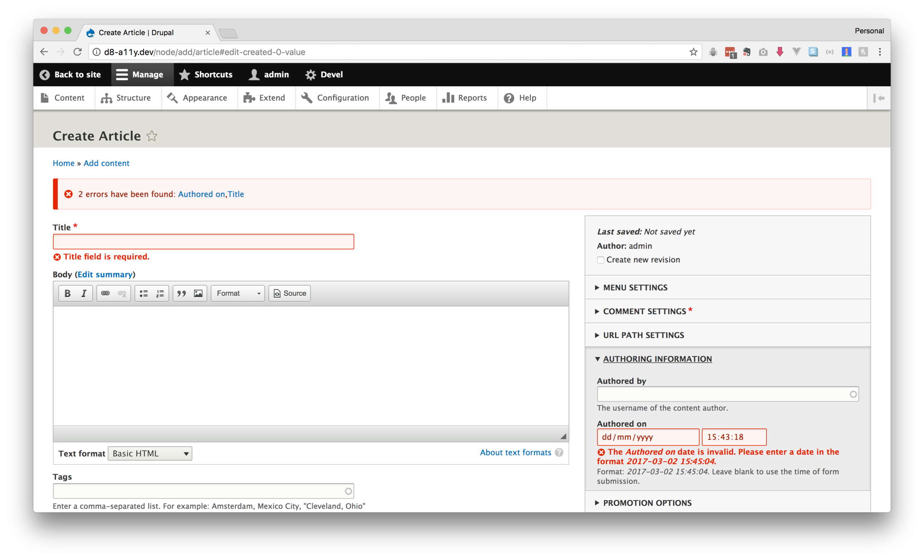Insert a numbered list
This screenshot has height=560, width=924.
click(160, 293)
